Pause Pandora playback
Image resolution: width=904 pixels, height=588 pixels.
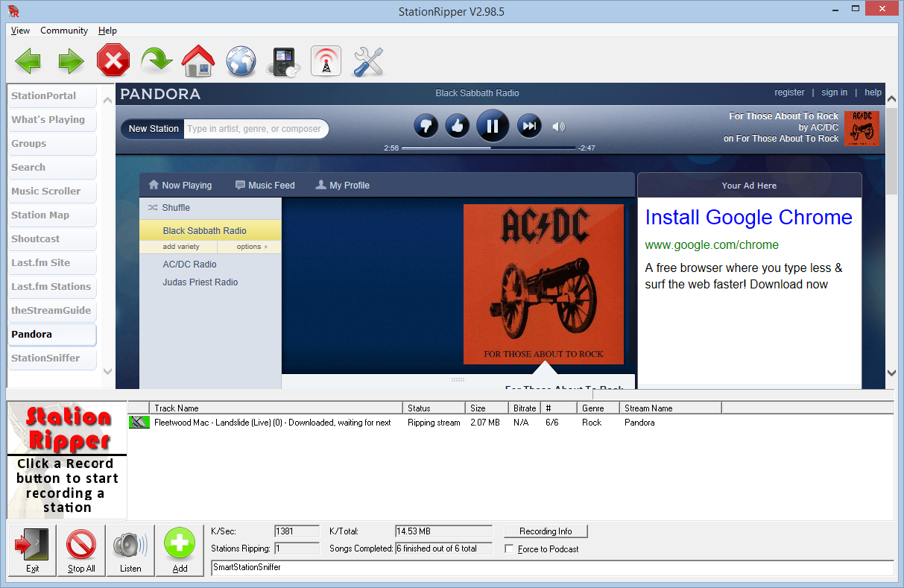[492, 126]
